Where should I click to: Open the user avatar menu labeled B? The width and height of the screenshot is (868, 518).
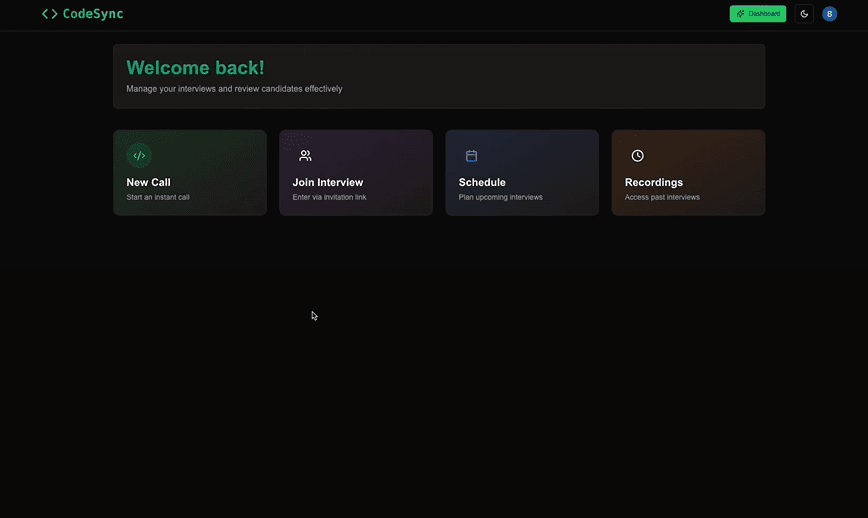(x=829, y=14)
